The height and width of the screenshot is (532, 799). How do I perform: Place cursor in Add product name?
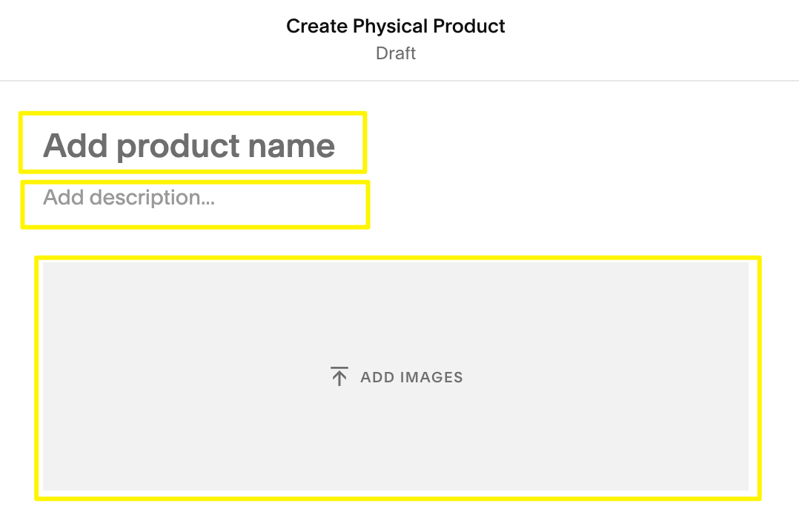pyautogui.click(x=189, y=145)
